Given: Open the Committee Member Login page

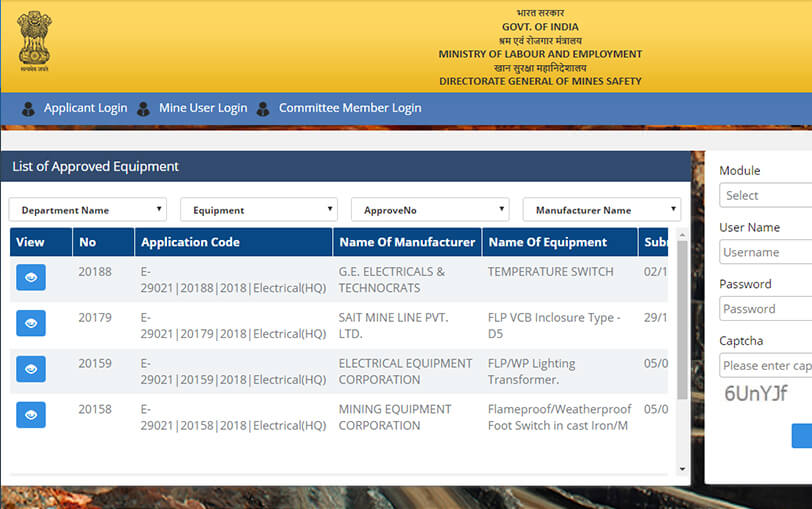Looking at the screenshot, I should pyautogui.click(x=350, y=108).
